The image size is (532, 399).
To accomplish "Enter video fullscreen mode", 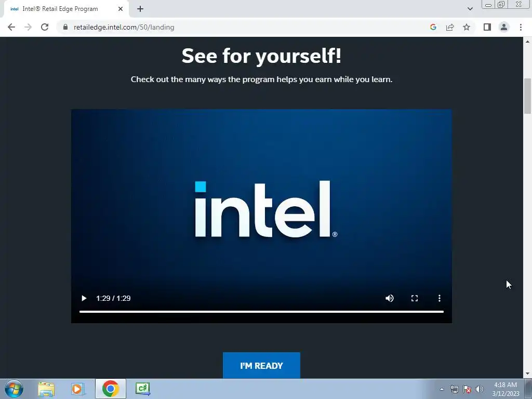I will click(414, 298).
